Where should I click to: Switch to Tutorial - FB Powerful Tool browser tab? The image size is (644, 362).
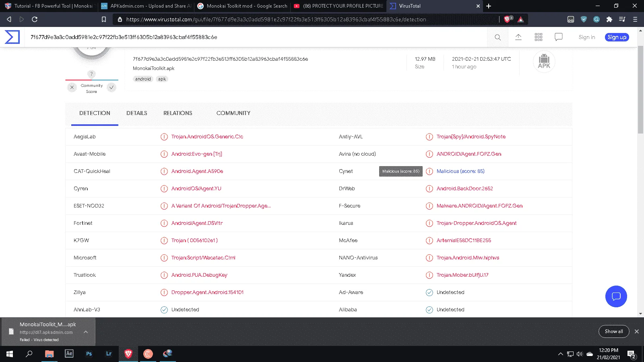48,6
